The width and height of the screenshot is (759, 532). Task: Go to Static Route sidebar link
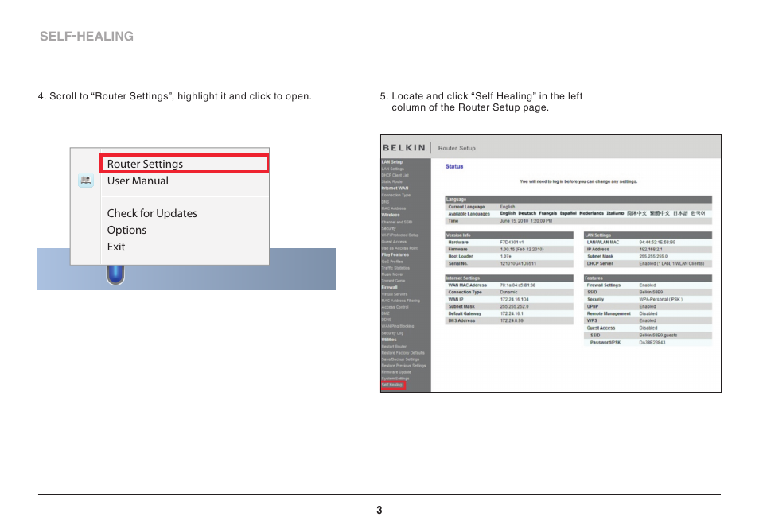click(391, 182)
